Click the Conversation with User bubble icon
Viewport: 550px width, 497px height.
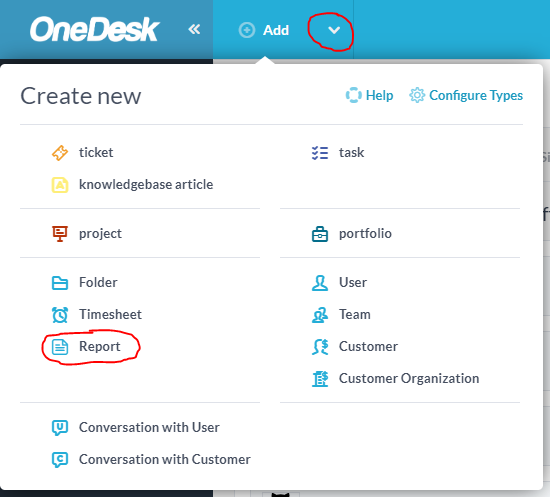60,428
